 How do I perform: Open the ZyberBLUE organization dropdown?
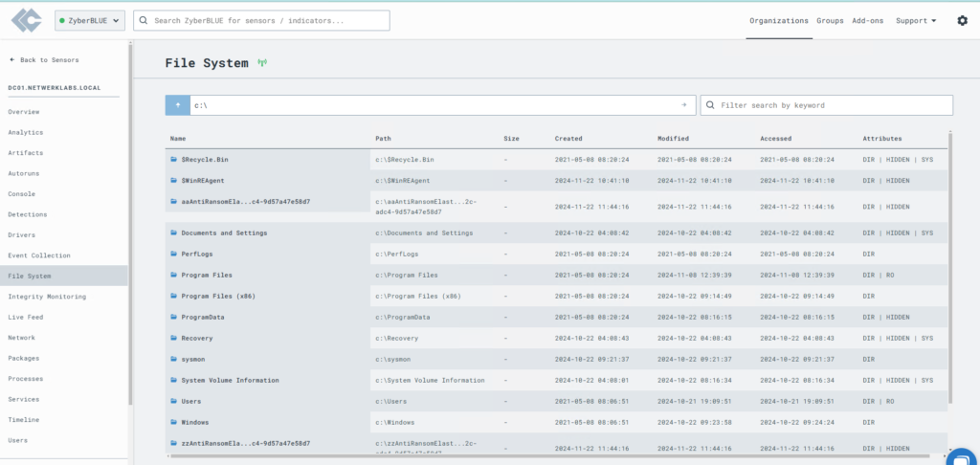[x=90, y=20]
